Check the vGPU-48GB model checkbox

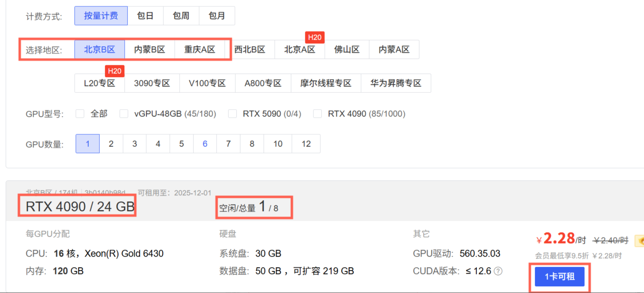pyautogui.click(x=124, y=114)
